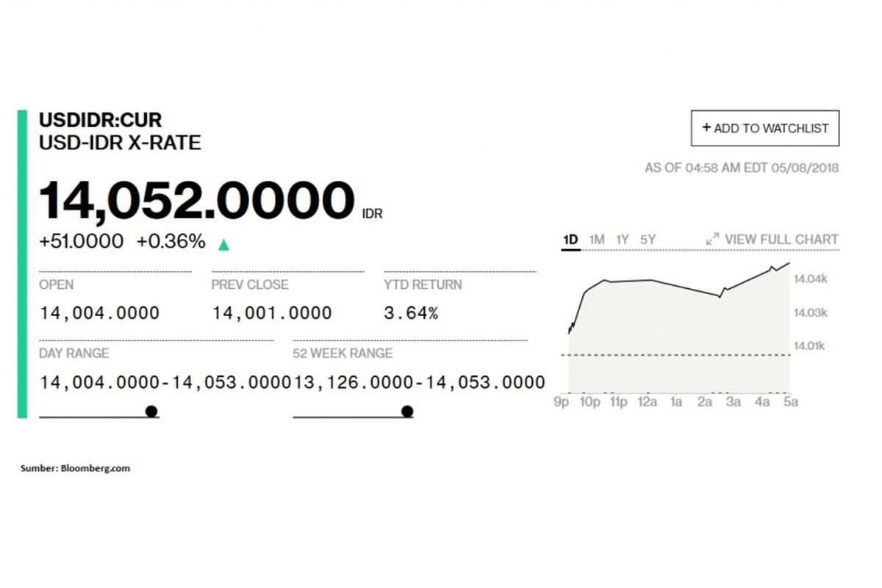Click the expand arrows icon beside View Full Chart

tap(712, 239)
